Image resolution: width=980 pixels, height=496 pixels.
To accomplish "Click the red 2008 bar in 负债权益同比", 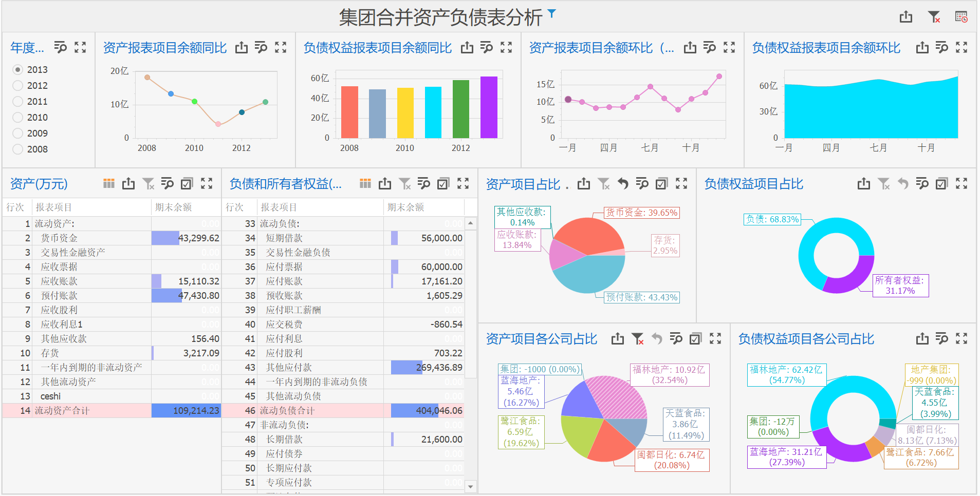I will pyautogui.click(x=349, y=112).
